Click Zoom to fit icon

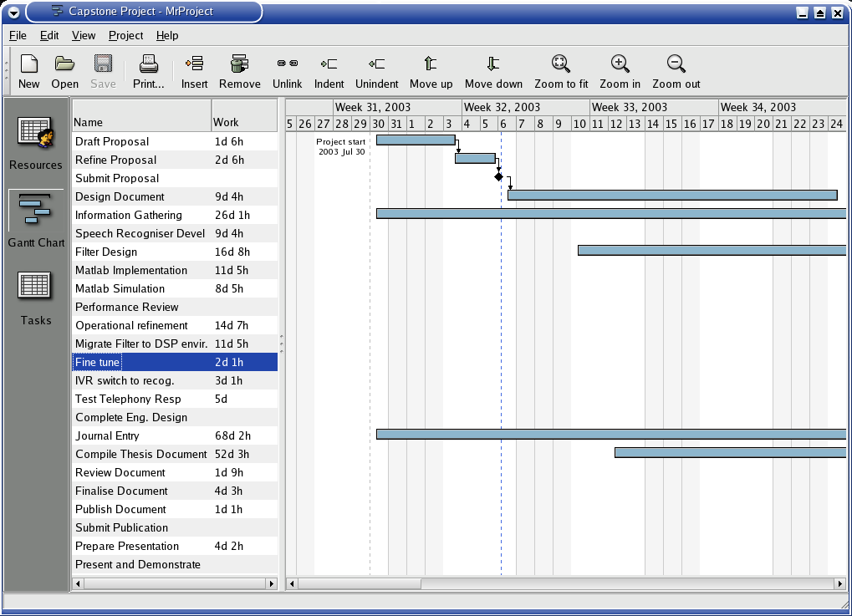pos(561,71)
